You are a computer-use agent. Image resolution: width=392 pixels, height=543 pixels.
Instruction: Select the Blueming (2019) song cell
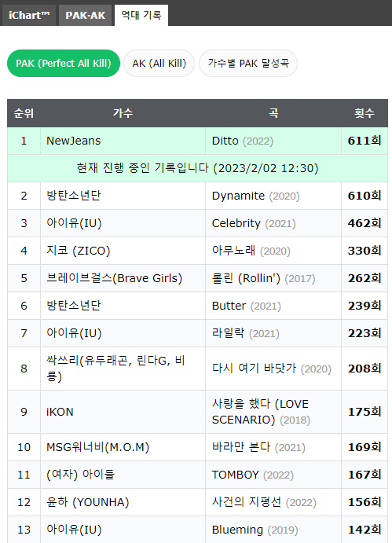[273, 530]
